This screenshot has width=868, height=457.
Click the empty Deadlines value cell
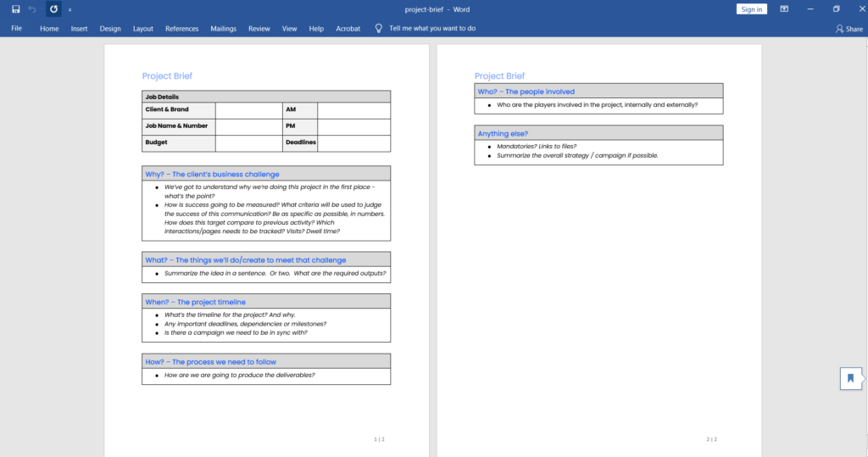tap(353, 143)
